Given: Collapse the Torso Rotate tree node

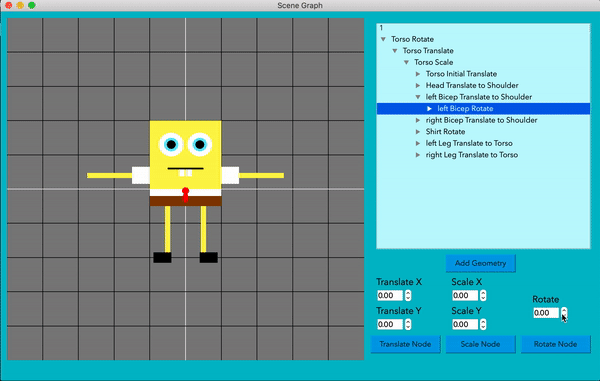Looking at the screenshot, I should [383, 39].
